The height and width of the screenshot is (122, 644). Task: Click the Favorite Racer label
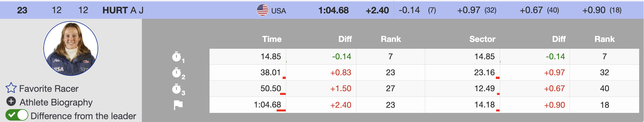click(49, 89)
